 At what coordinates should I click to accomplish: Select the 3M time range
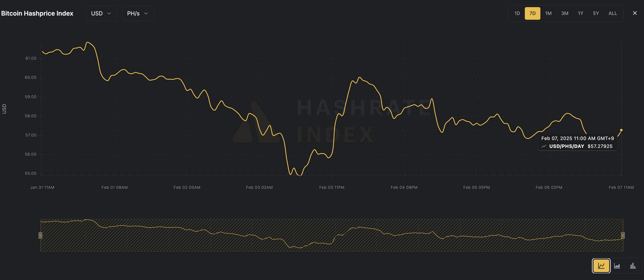564,13
